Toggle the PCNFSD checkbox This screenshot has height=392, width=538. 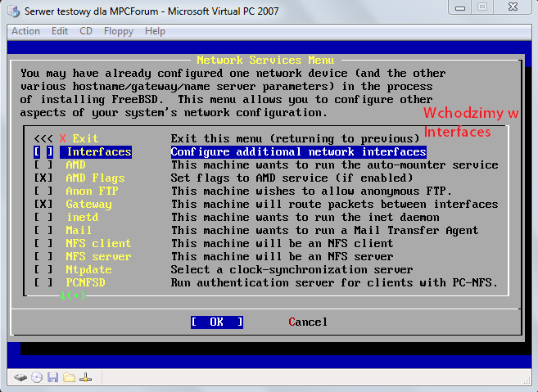tap(43, 282)
